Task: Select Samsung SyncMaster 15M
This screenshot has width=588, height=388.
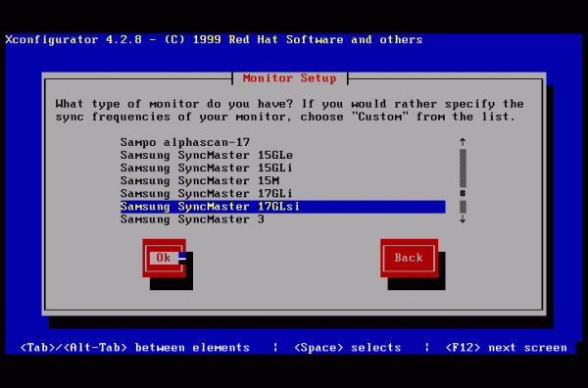Action: click(283, 180)
